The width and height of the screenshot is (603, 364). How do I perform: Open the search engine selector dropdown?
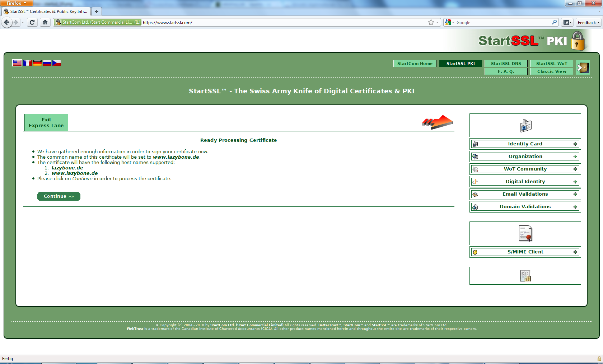click(450, 22)
